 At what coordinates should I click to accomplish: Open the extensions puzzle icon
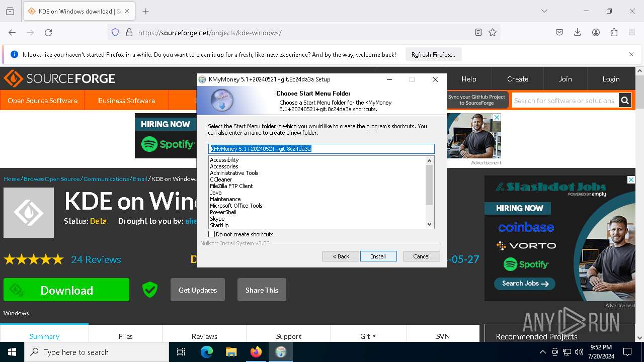pos(614,32)
